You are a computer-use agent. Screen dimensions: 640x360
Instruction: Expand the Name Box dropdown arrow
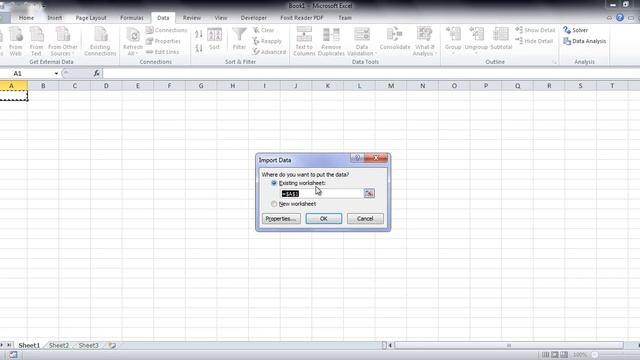pyautogui.click(x=56, y=73)
